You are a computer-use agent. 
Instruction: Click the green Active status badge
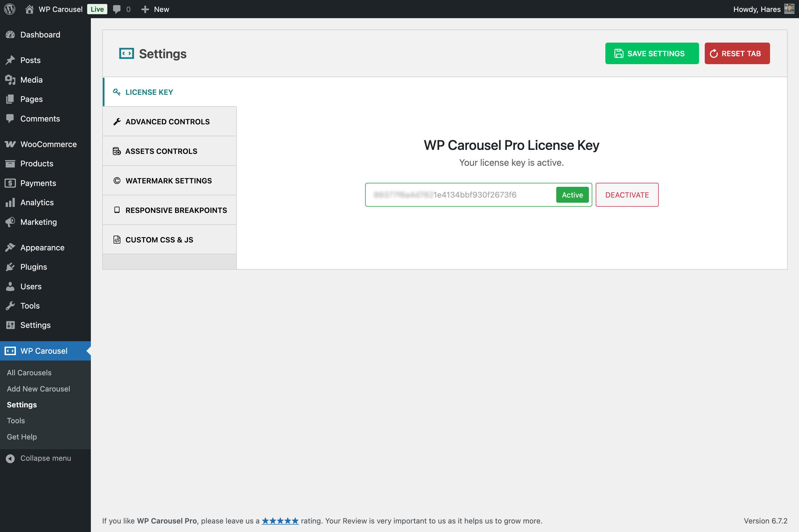pos(572,195)
